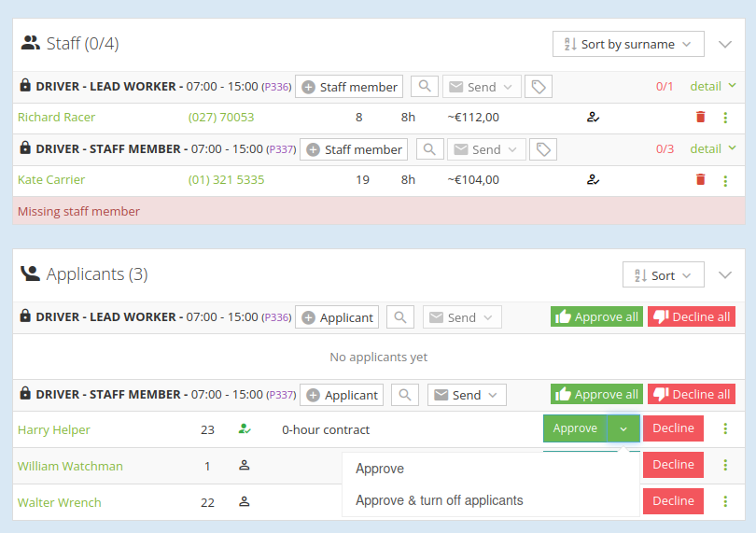756x533 pixels.
Task: Open the Send dropdown in Staff P337 row
Action: click(486, 149)
